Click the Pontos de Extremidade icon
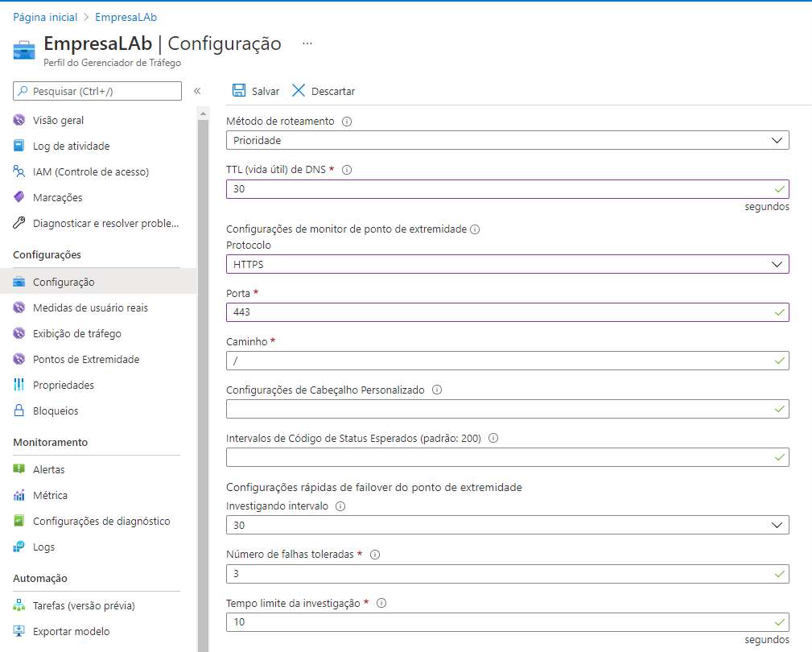The image size is (812, 652). click(19, 359)
